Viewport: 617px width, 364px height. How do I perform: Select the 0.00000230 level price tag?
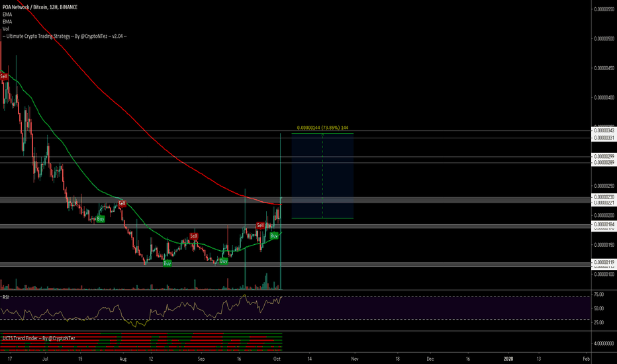tap(604, 197)
